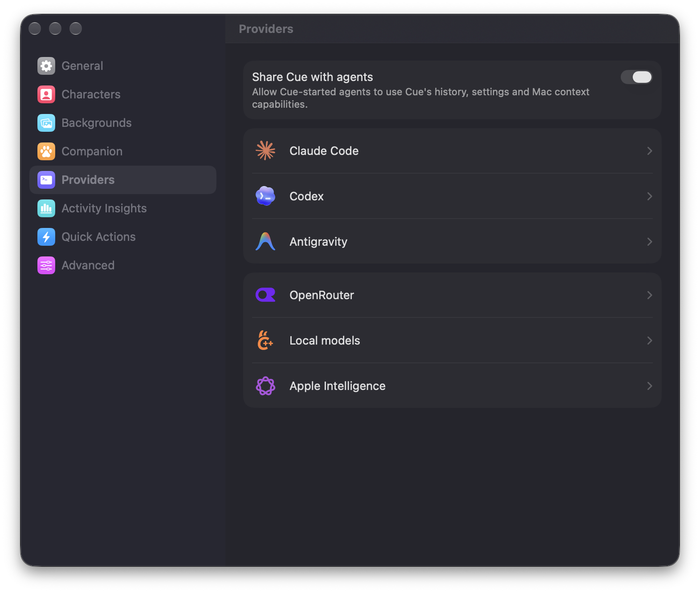The height and width of the screenshot is (593, 700).
Task: Click the Providers window title
Action: point(266,29)
